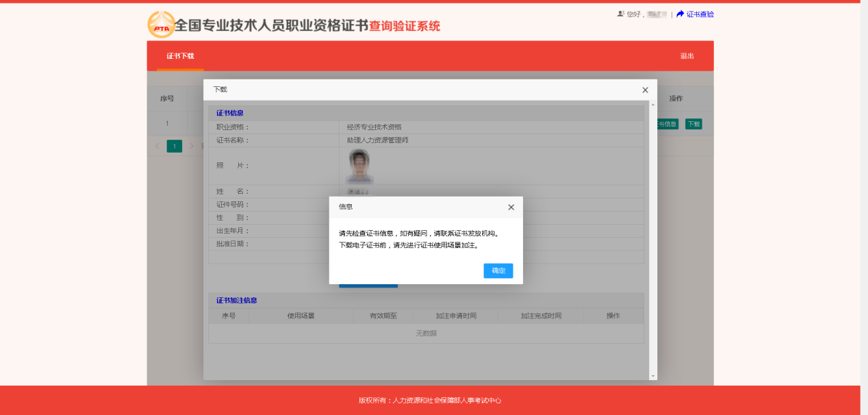This screenshot has width=868, height=415.
Task: Confirm the message by clicking 确定
Action: 498,271
